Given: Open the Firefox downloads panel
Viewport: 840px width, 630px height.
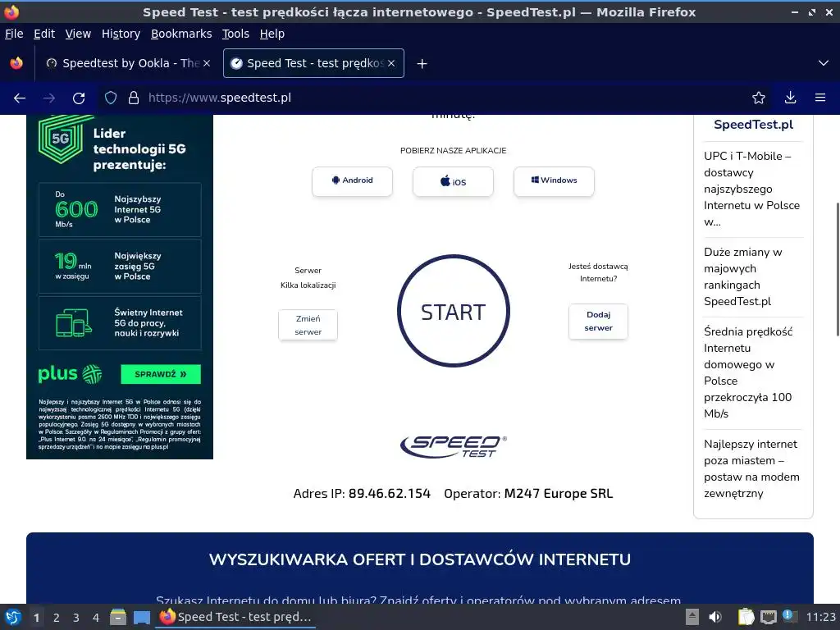Looking at the screenshot, I should point(790,98).
